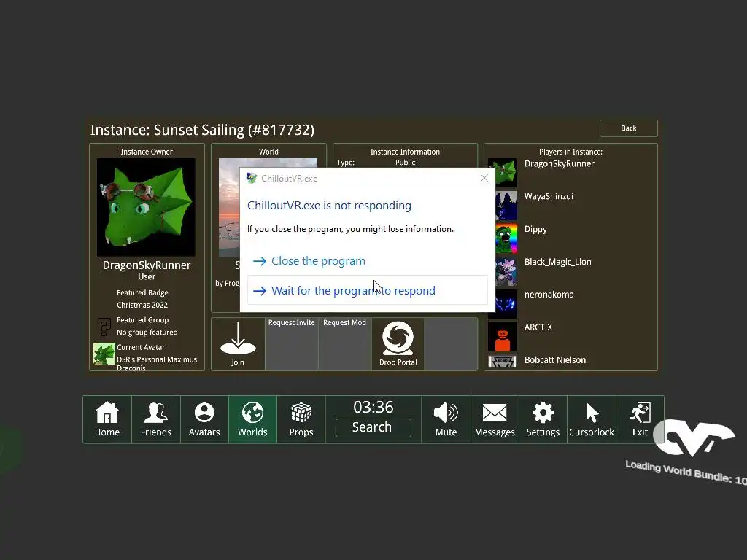
Task: Click the Back button
Action: (628, 128)
